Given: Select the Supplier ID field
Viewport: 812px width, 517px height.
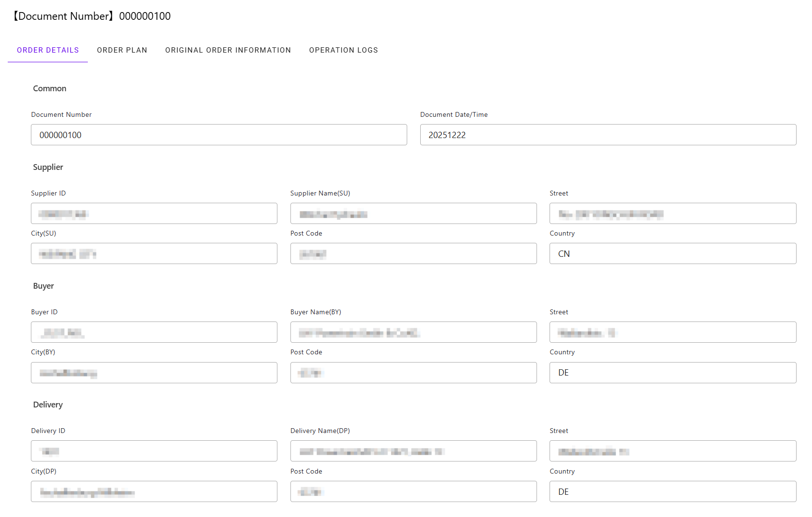Looking at the screenshot, I should click(x=154, y=213).
